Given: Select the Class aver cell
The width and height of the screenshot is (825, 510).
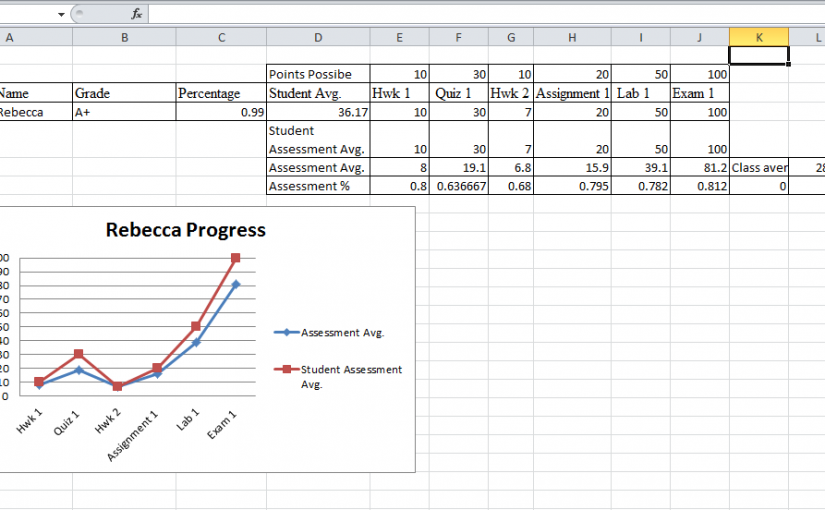Looking at the screenshot, I should tap(759, 168).
